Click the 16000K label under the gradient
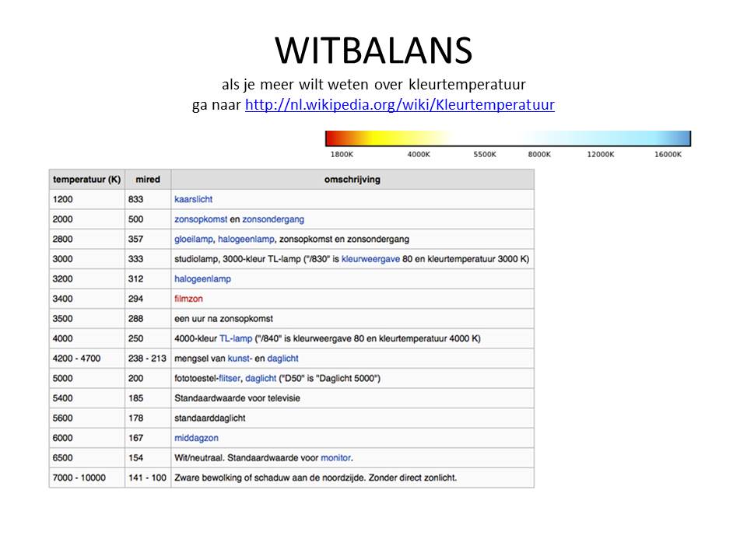This screenshot has width=747, height=560. tap(668, 154)
